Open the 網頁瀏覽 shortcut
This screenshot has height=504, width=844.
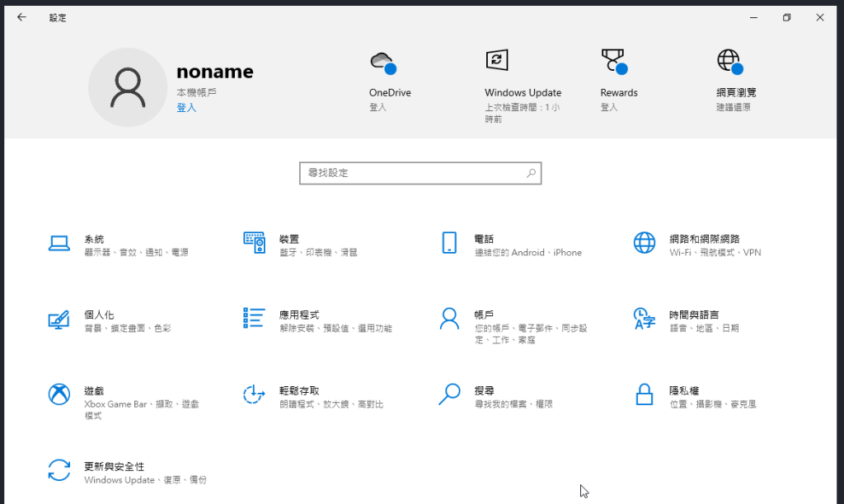point(729,63)
